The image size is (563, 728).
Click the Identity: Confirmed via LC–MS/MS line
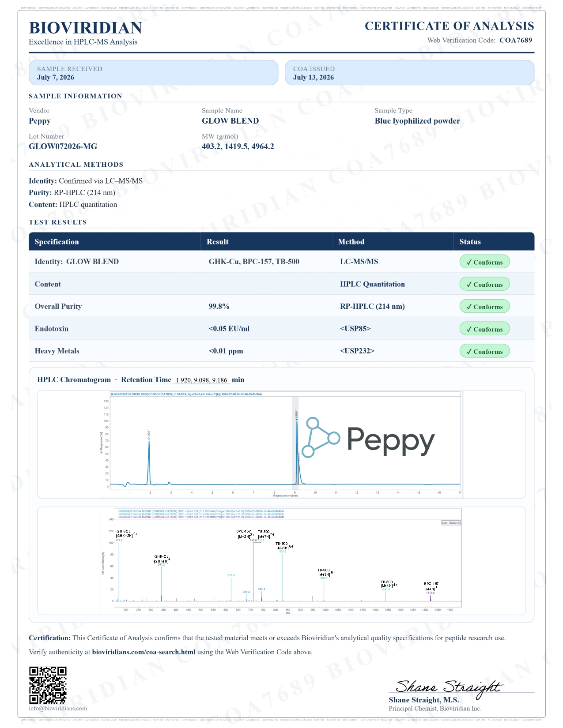(86, 181)
